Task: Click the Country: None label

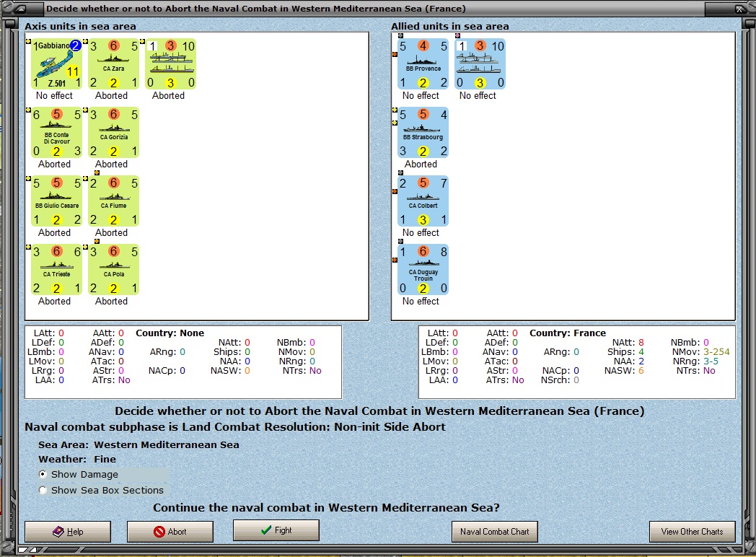Action: 170,333
